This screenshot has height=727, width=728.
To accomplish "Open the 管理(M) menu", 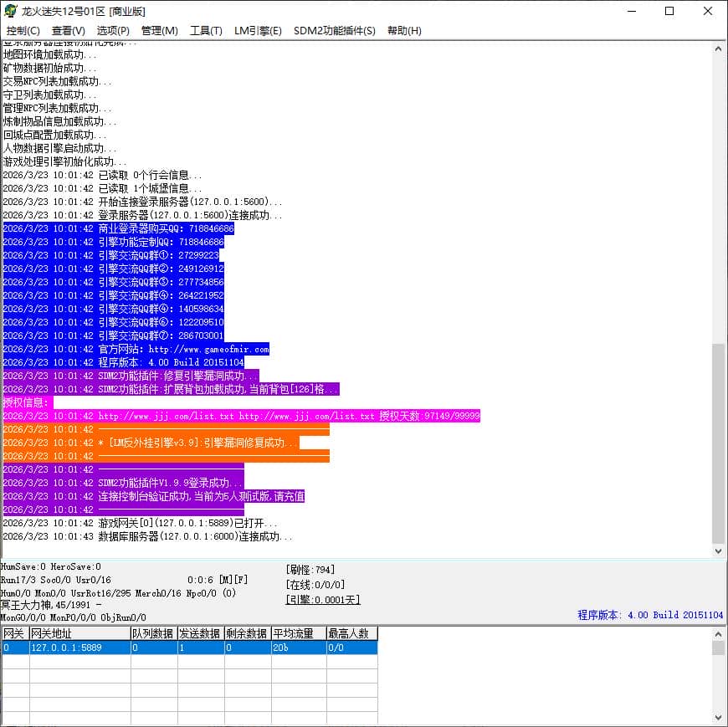I will pos(159,31).
